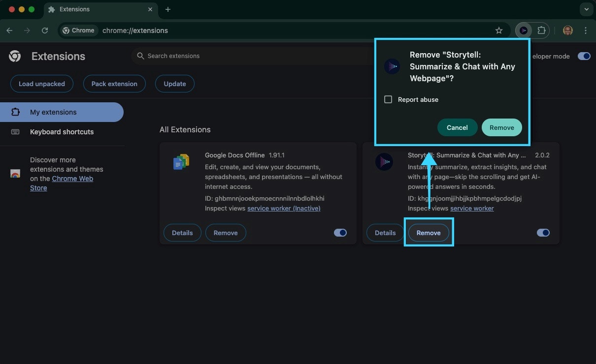Image resolution: width=596 pixels, height=364 pixels.
Task: Click the Chrome Web Store rainbow icon
Action: (x=15, y=174)
